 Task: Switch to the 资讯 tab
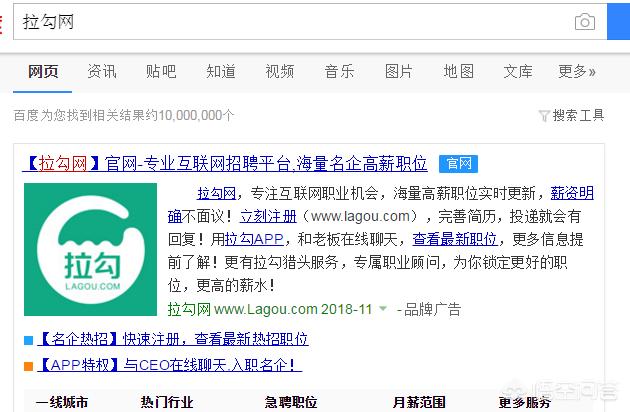pyautogui.click(x=102, y=72)
